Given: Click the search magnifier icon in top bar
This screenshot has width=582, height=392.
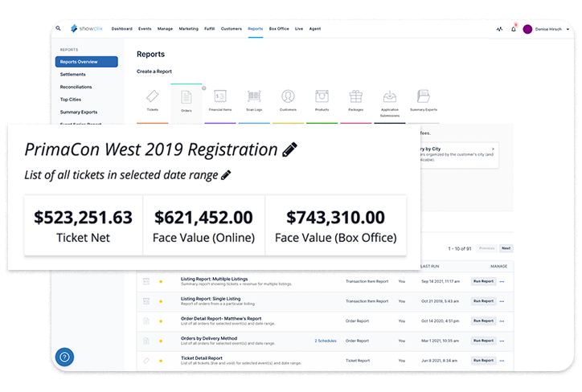Looking at the screenshot, I should pyautogui.click(x=58, y=28).
